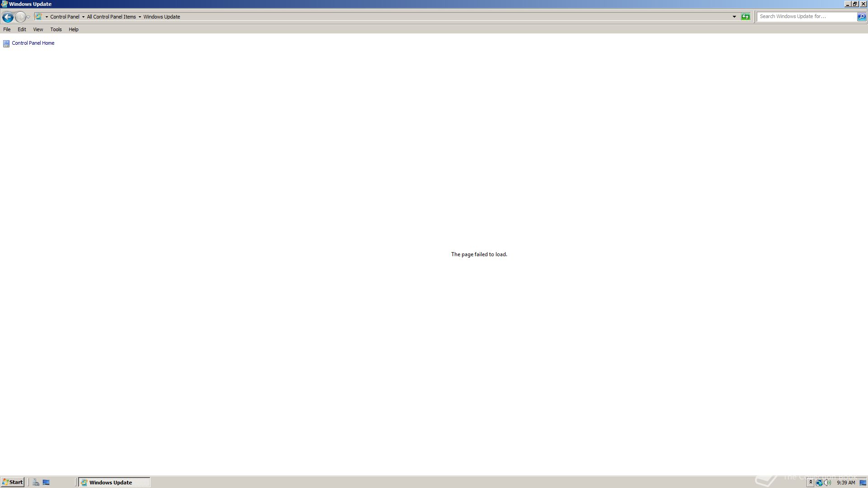Show hidden tray icons chevron
Screen dimensions: 868x488
point(811,483)
